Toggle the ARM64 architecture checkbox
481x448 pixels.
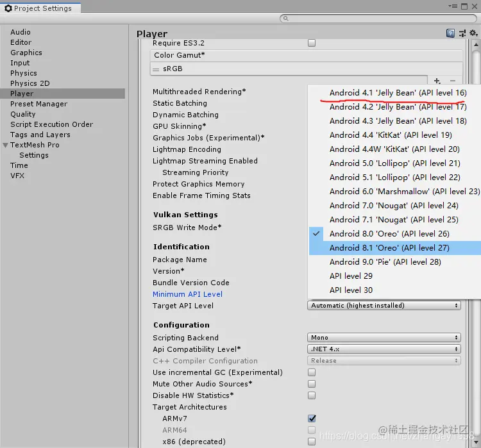click(312, 430)
